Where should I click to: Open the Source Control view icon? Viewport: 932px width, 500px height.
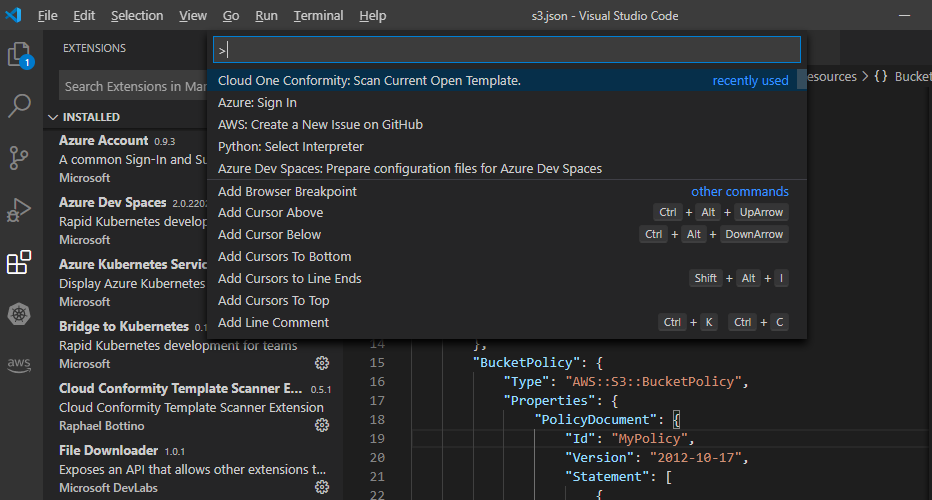[20, 158]
